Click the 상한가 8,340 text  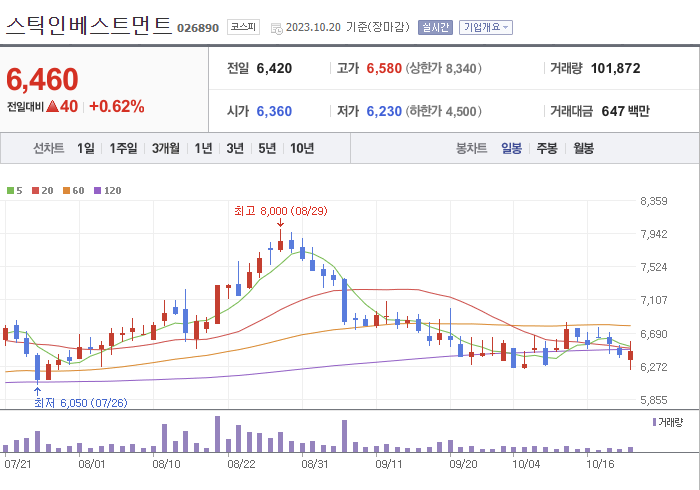pyautogui.click(x=443, y=68)
